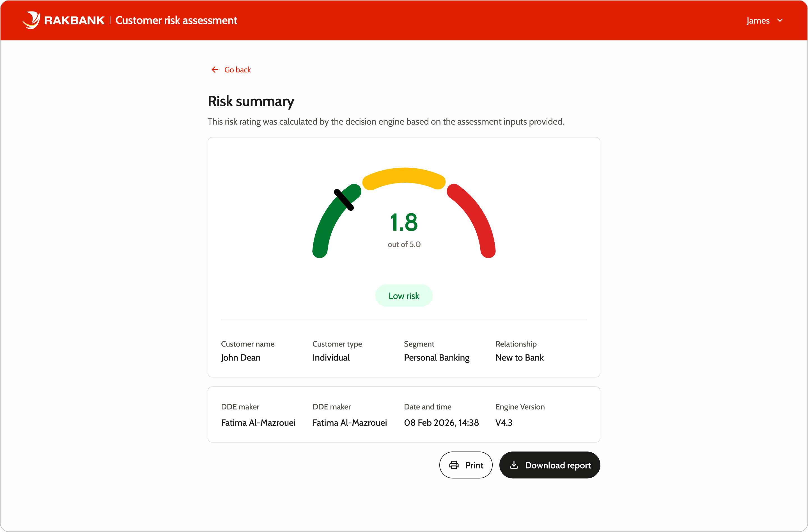Click the yellow gauge segment
808x532 pixels.
coord(404,175)
